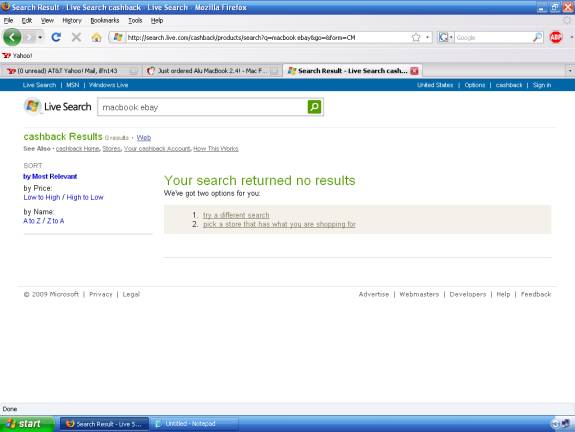575x432 pixels.
Task: Open Your cashback Account link
Action: click(157, 149)
